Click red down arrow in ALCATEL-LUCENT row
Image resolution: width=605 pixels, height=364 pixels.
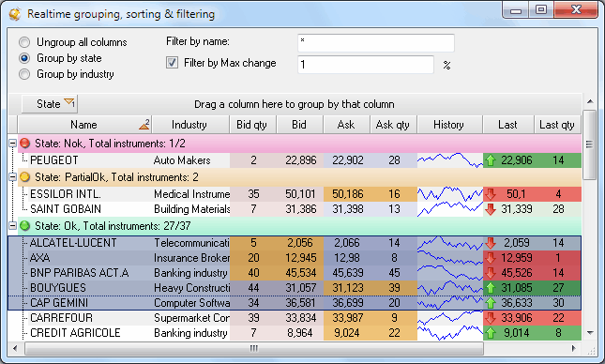[x=491, y=242]
